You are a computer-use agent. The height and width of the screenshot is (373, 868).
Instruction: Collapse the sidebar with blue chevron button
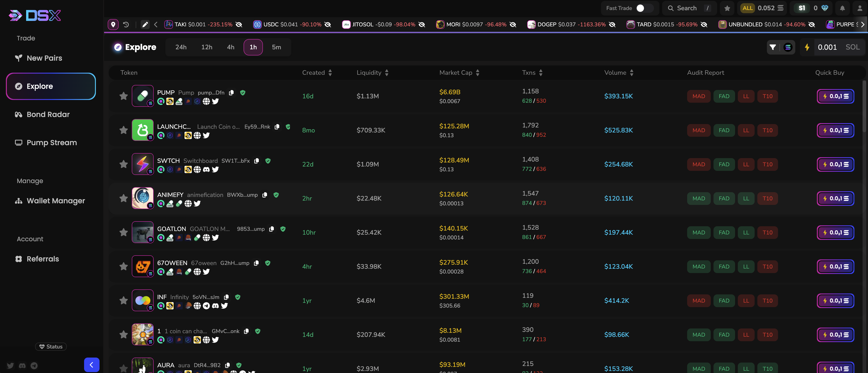point(91,365)
